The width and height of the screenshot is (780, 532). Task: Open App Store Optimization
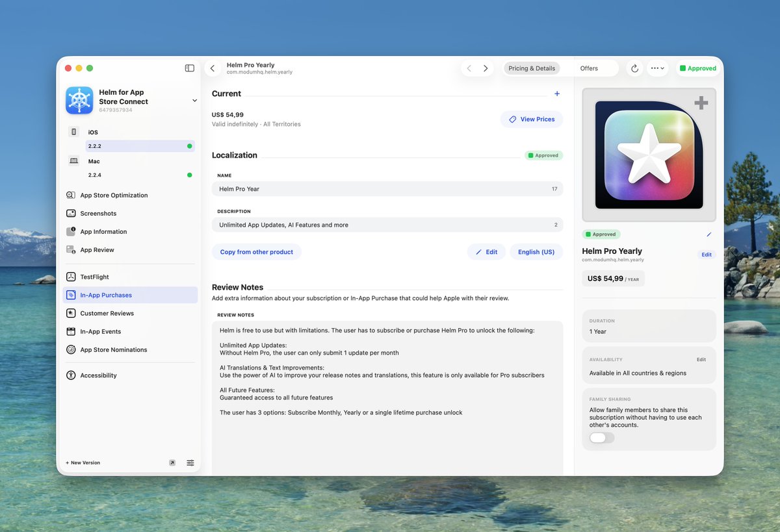tap(130, 195)
